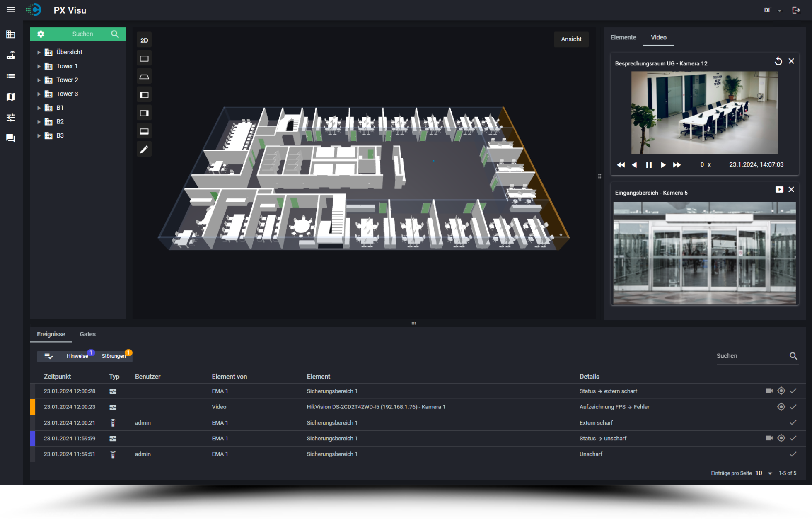Locate element of HikVision event row

[x=781, y=407]
